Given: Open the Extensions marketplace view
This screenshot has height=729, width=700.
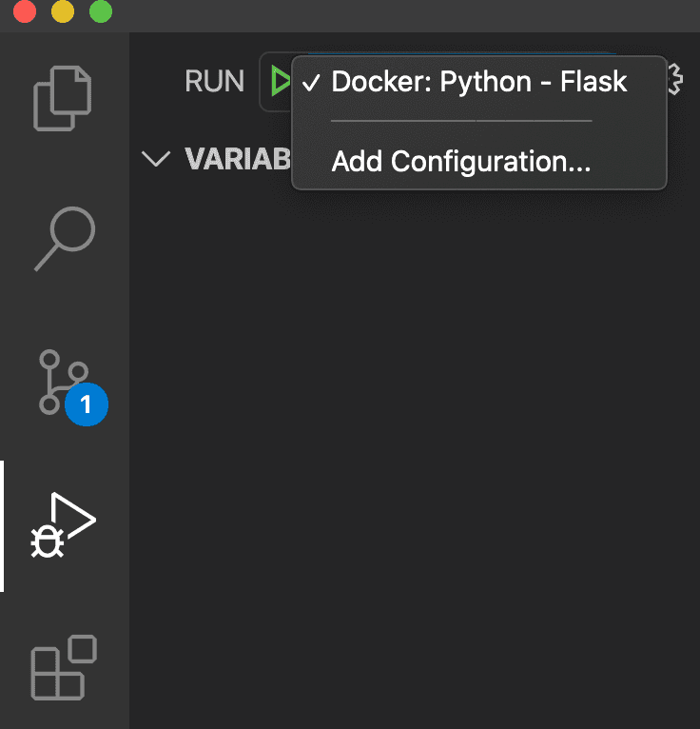Looking at the screenshot, I should (65, 667).
